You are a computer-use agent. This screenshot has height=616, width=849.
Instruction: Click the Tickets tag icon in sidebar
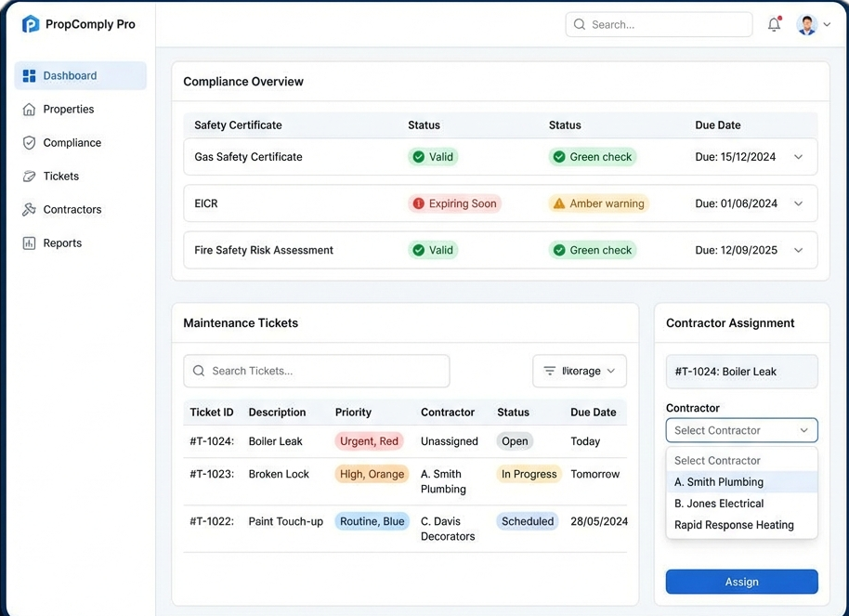29,177
